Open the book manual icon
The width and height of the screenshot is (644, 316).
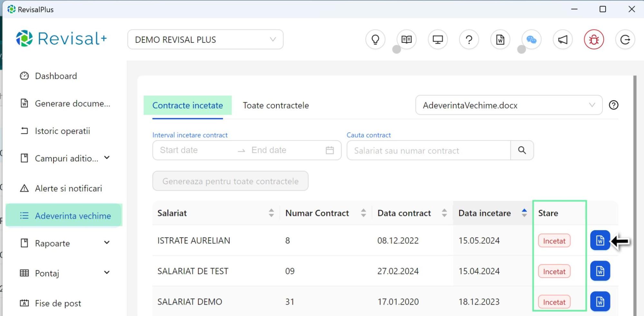[407, 40]
